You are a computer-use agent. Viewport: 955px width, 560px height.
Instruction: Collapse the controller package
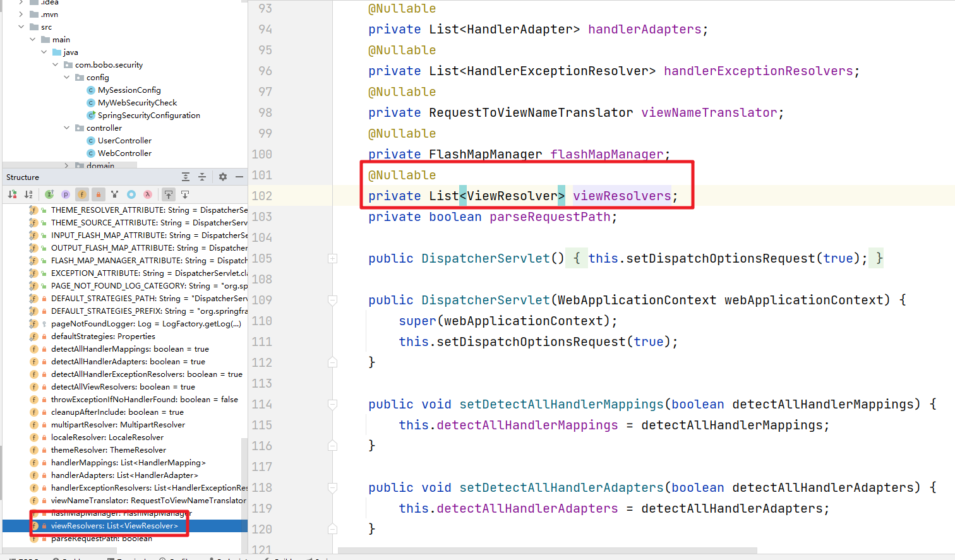click(x=66, y=128)
